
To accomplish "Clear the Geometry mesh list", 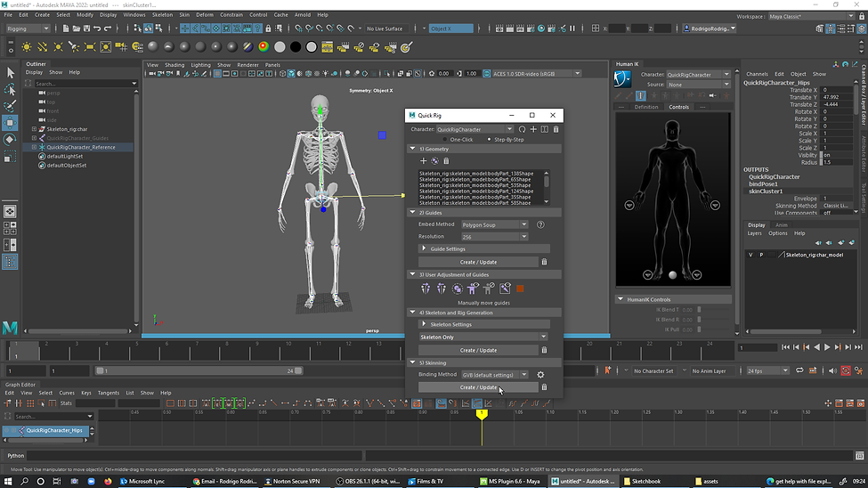I will tap(446, 160).
